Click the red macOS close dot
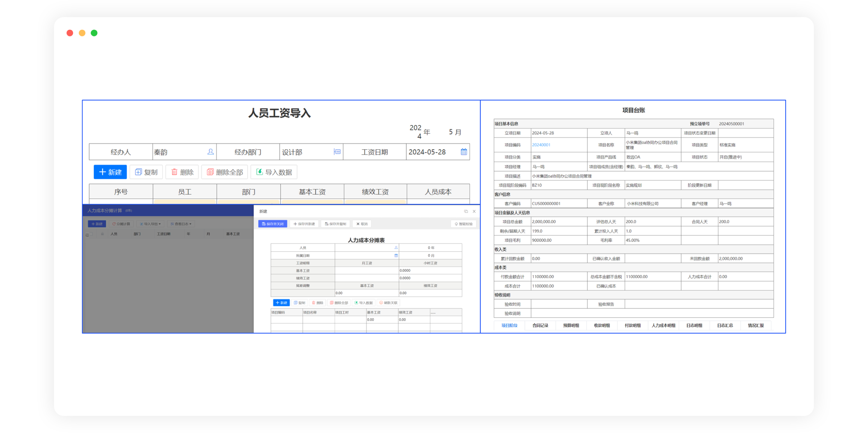The height and width of the screenshot is (433, 868). [70, 33]
